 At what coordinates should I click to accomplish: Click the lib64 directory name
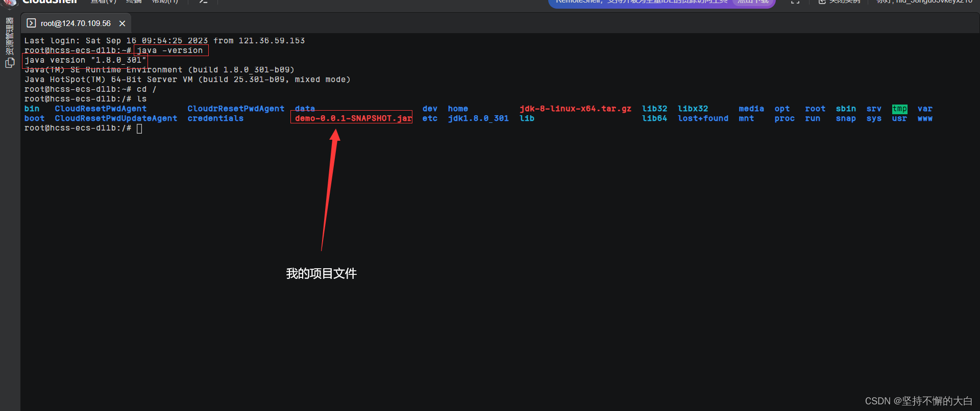(x=654, y=118)
